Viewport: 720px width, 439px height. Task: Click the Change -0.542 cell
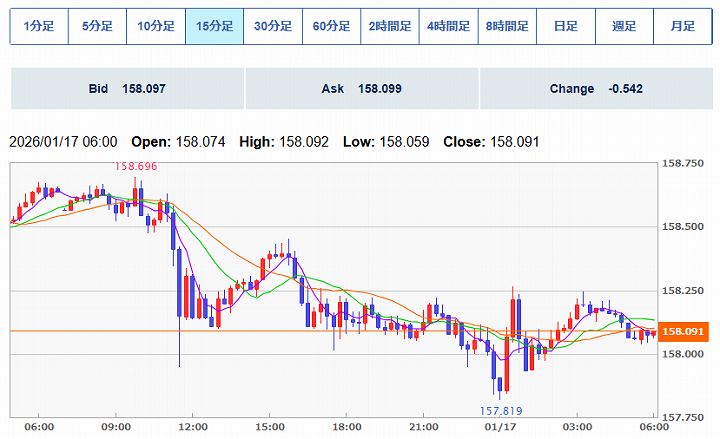click(595, 89)
